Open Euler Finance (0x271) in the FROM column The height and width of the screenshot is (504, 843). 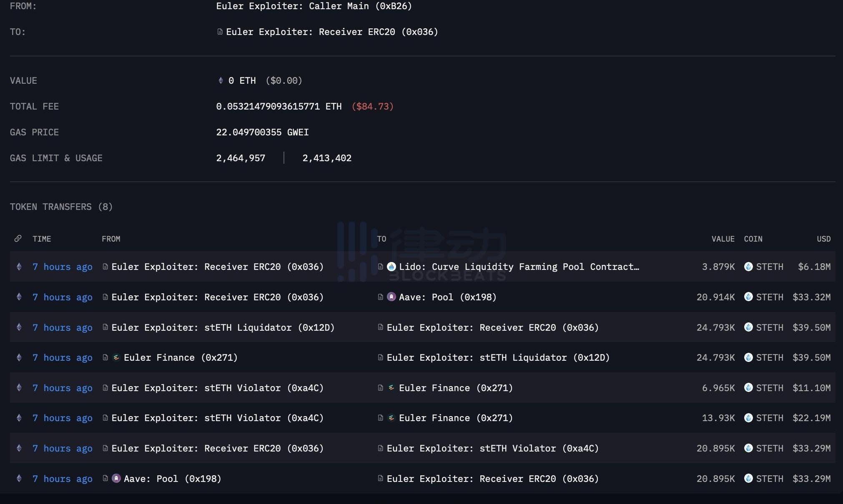pos(181,357)
